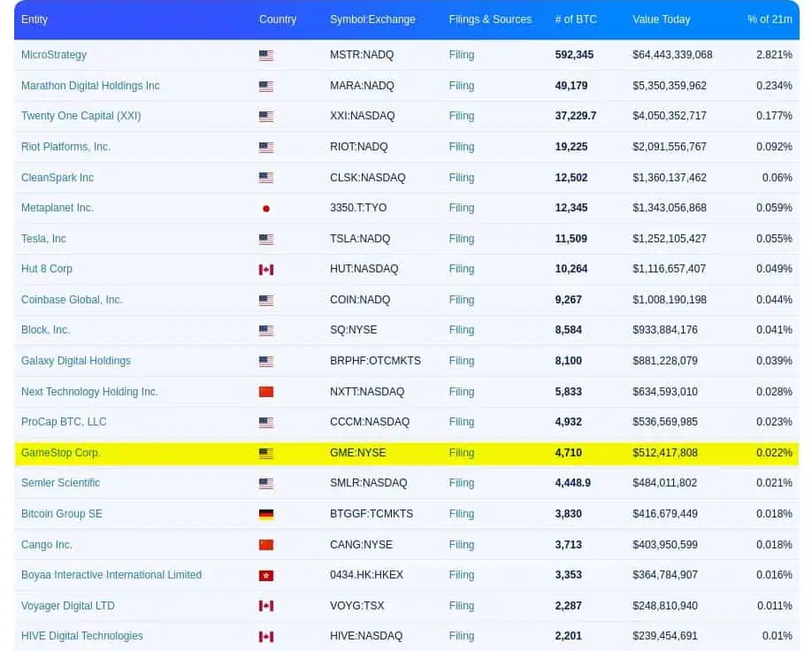The height and width of the screenshot is (651, 812).
Task: Select the BRPHF:OTCMKTS symbol text
Action: coord(375,361)
